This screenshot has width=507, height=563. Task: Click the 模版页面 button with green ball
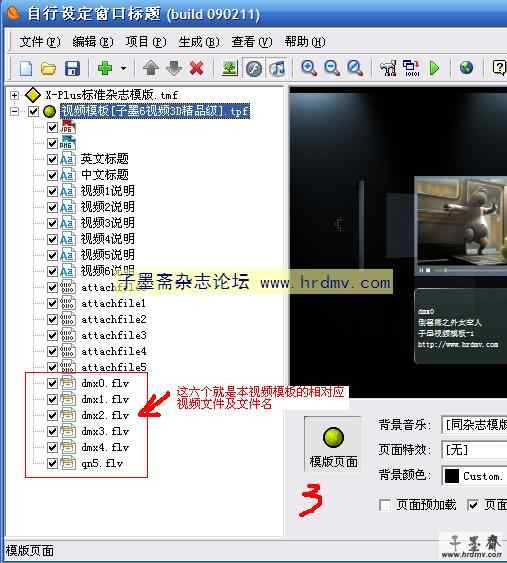click(x=333, y=445)
